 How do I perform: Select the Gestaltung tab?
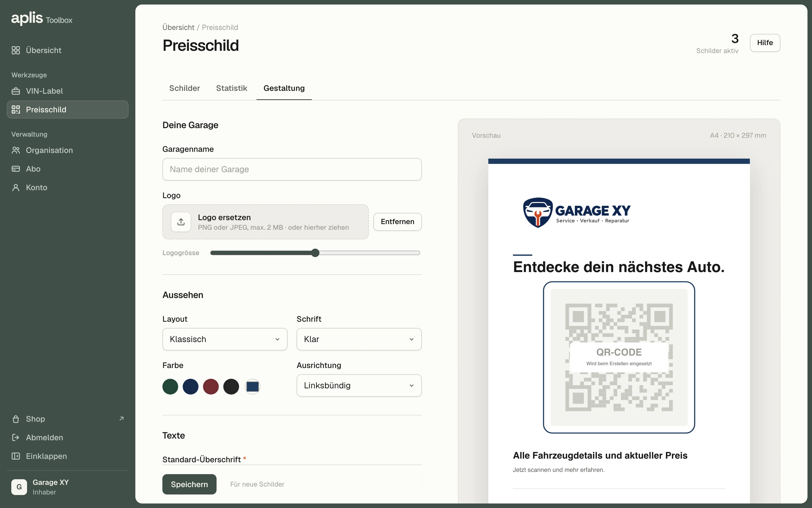pyautogui.click(x=284, y=88)
